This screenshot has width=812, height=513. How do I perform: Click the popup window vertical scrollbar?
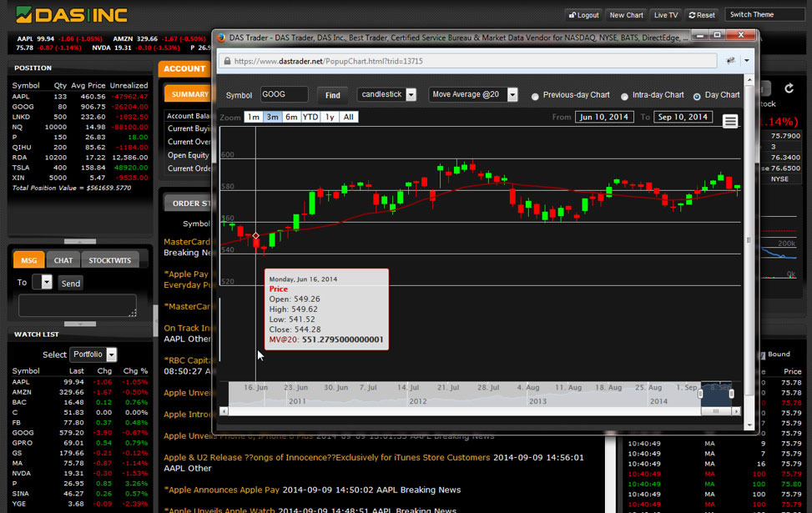click(749, 239)
